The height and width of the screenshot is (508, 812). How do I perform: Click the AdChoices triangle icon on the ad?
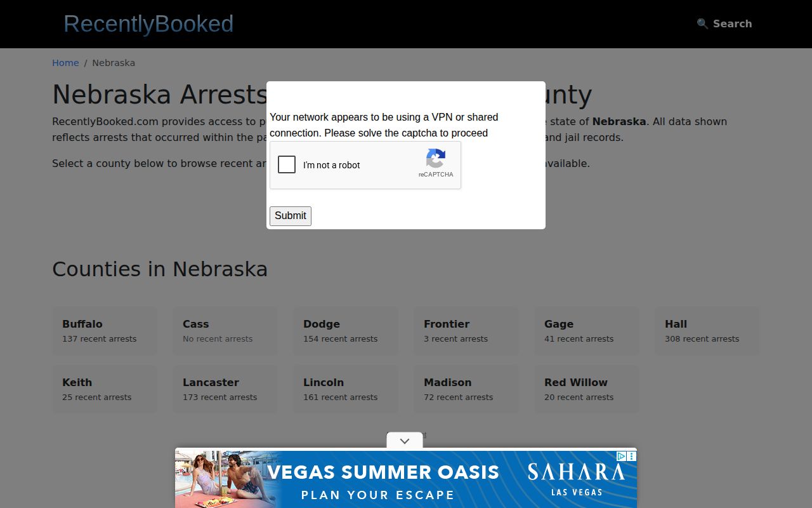[622, 456]
